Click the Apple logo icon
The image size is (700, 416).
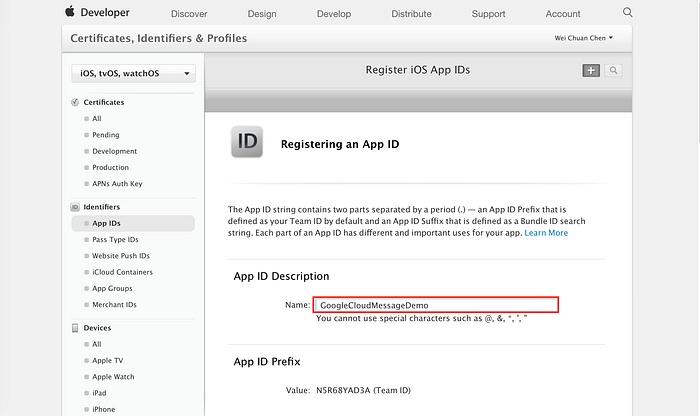(x=70, y=12)
